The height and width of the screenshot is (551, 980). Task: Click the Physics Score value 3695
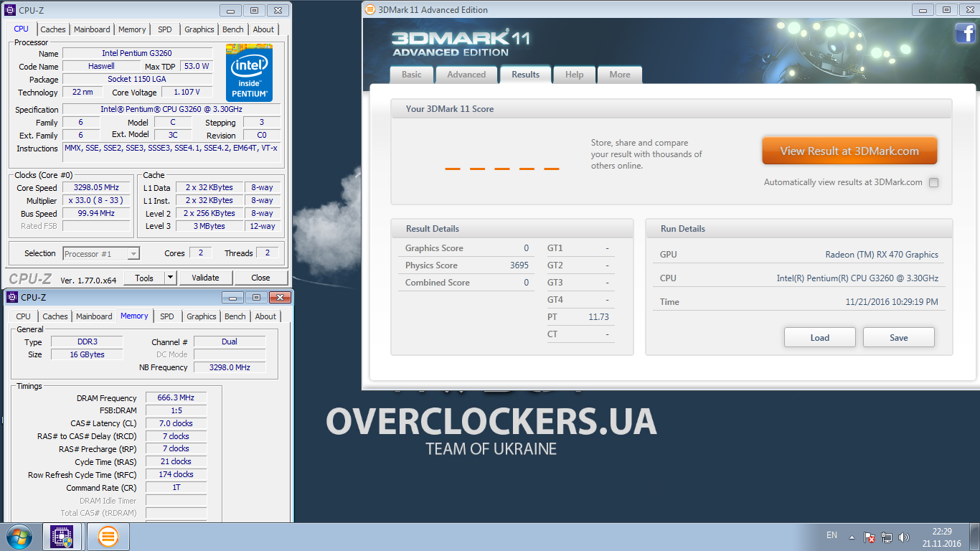click(519, 265)
